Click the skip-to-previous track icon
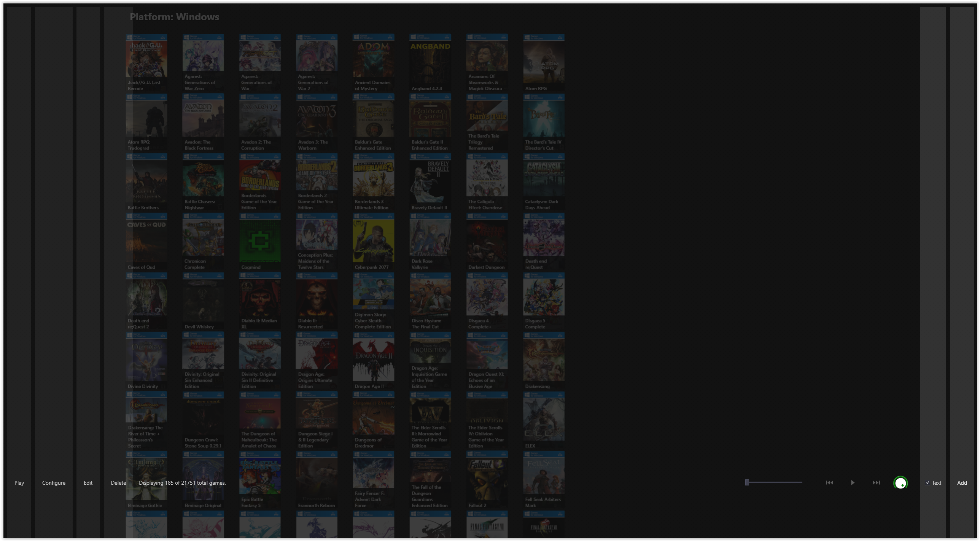 coord(829,483)
